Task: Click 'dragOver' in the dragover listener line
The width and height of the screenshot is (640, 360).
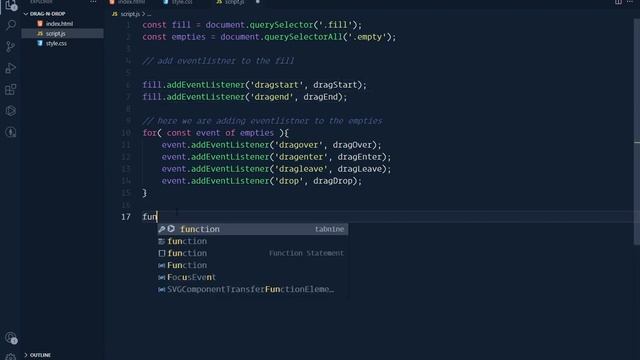Action: point(352,145)
